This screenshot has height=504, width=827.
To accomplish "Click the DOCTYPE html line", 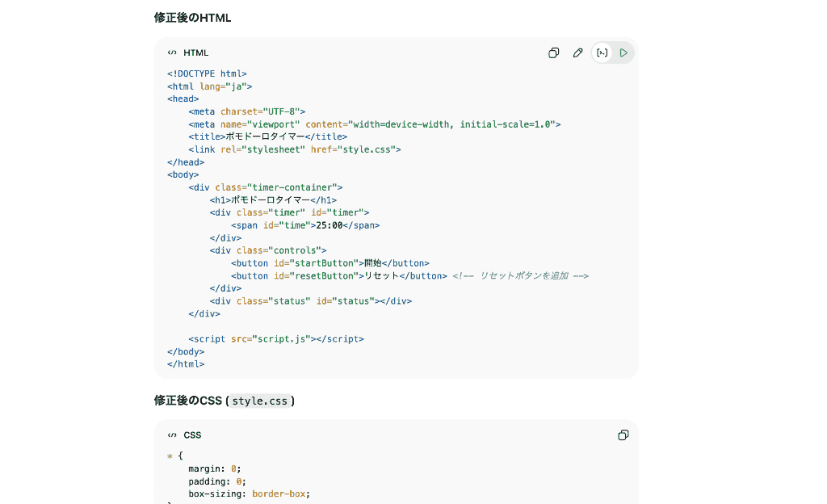I will (x=207, y=73).
